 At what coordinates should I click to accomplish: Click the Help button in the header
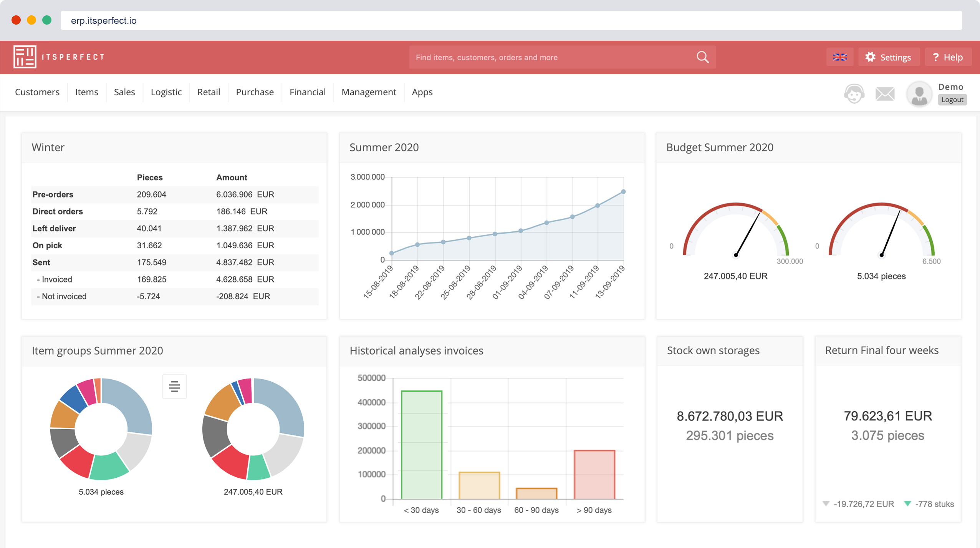pyautogui.click(x=948, y=57)
